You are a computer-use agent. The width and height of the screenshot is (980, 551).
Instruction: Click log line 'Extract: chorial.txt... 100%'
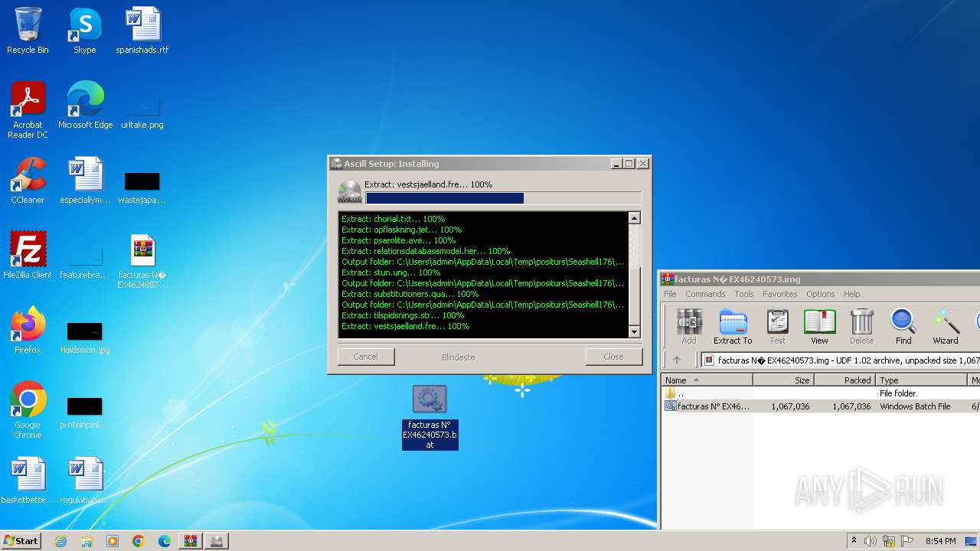394,219
